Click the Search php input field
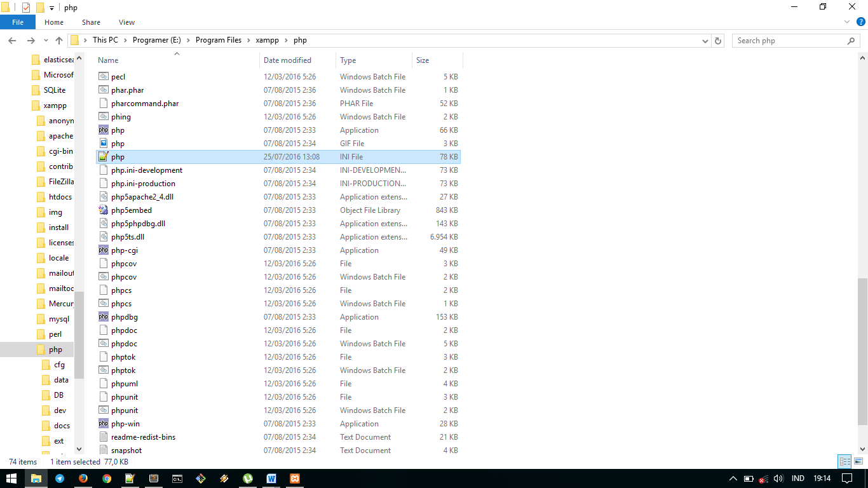The width and height of the screenshot is (868, 488). point(790,41)
